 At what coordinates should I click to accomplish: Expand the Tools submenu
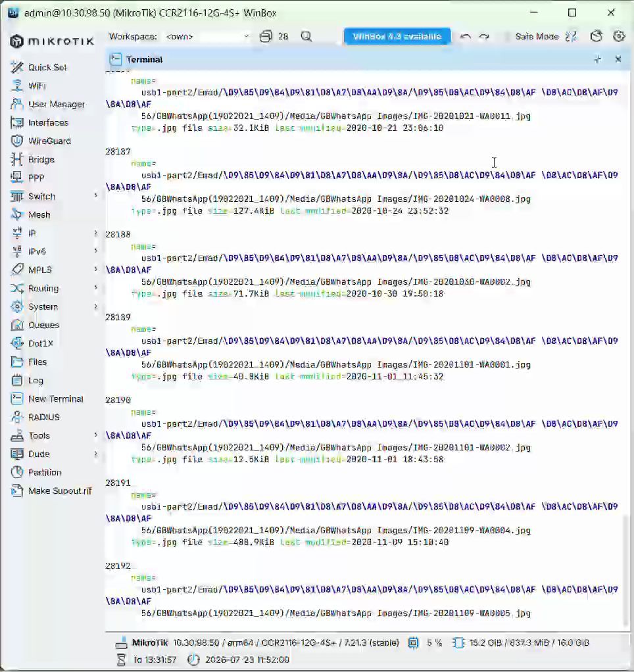point(95,435)
